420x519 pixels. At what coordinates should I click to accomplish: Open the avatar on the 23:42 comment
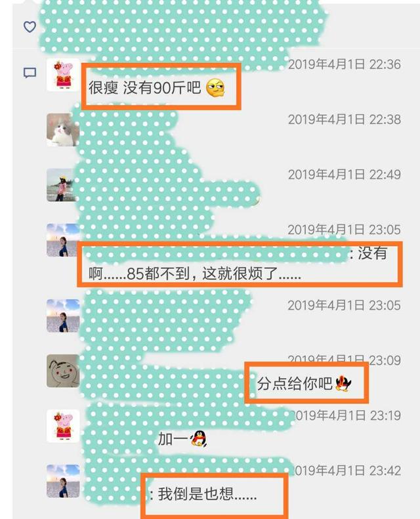point(63,481)
